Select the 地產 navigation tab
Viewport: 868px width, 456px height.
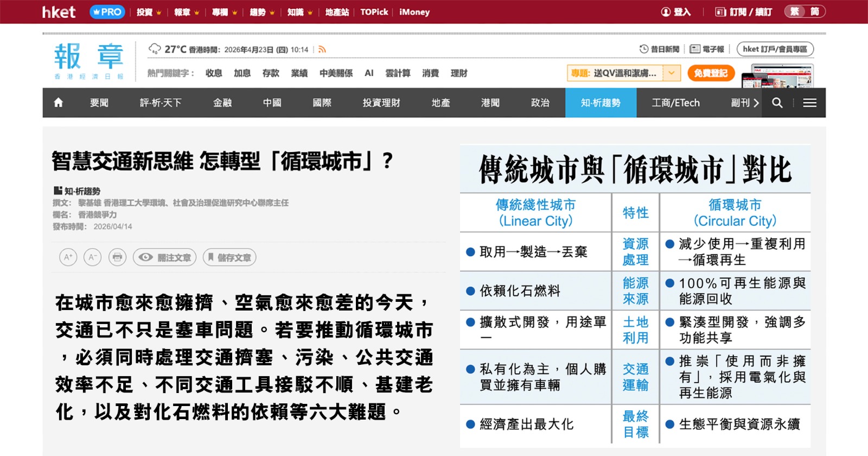pos(441,103)
